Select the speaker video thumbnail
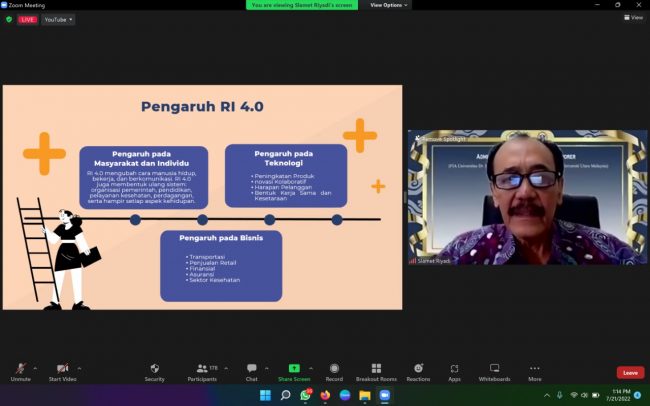 coord(527,197)
